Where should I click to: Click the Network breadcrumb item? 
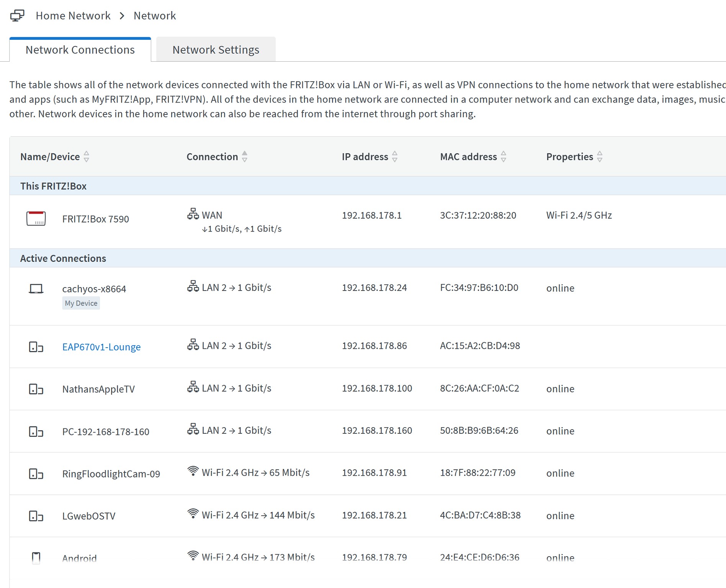(155, 16)
